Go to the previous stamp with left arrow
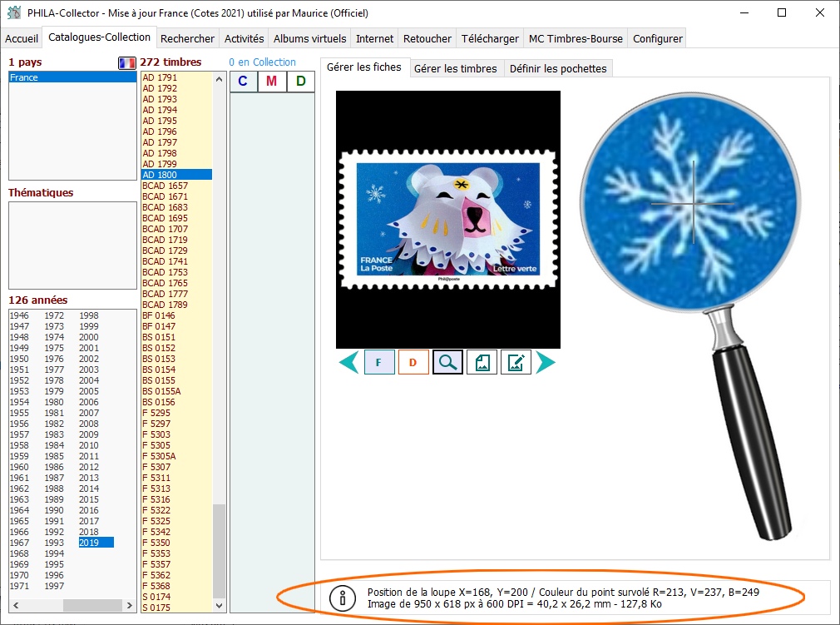 348,363
